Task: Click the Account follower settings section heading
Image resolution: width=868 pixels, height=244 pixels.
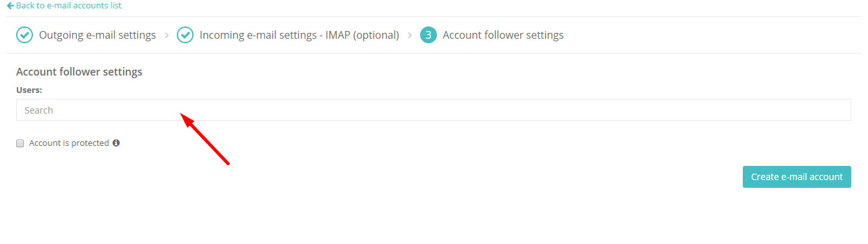Action: pyautogui.click(x=79, y=72)
